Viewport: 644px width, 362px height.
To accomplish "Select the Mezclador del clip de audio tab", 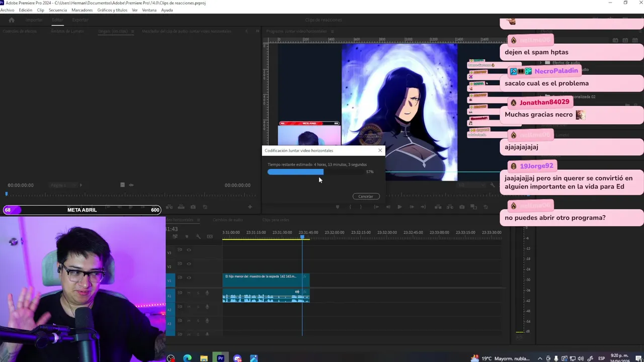I will [x=187, y=31].
